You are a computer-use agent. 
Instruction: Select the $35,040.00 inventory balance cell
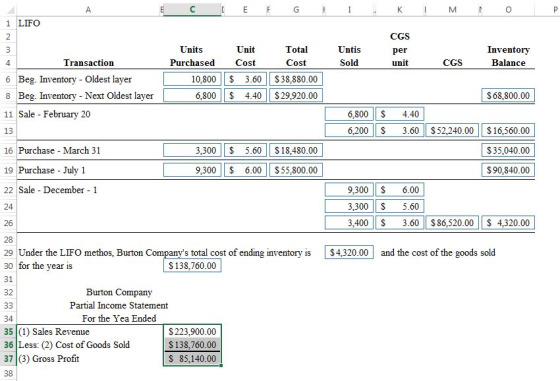[x=508, y=150]
